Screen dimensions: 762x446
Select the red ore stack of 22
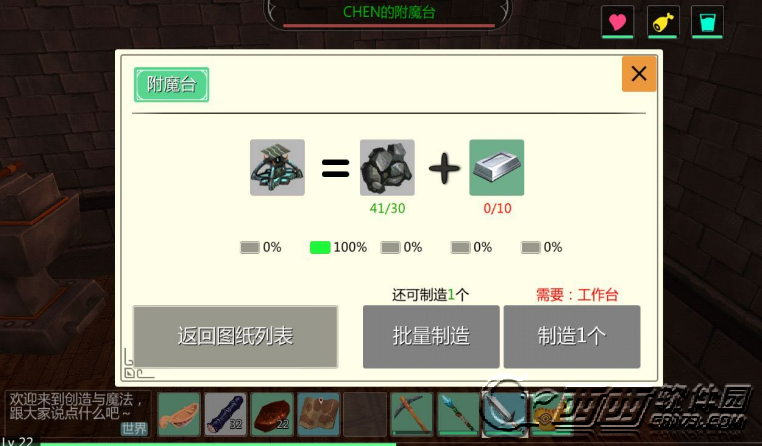click(x=272, y=414)
